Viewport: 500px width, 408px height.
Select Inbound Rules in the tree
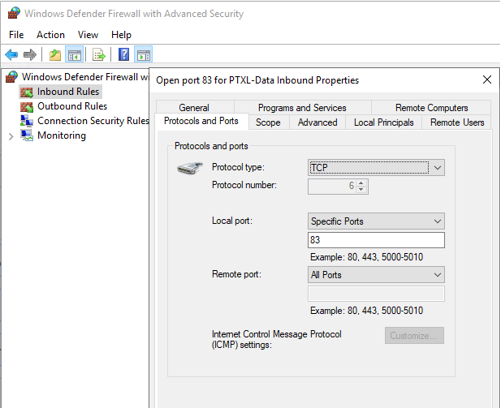tap(68, 92)
